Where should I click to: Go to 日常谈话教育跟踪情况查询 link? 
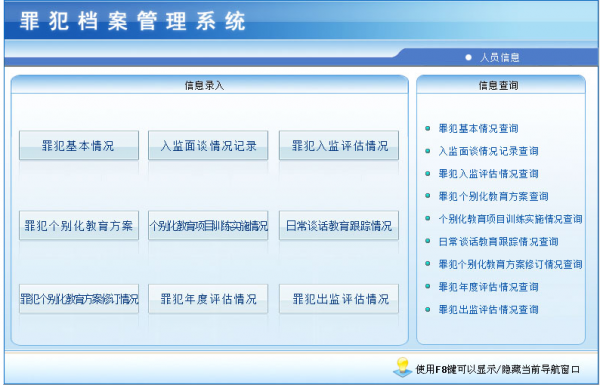[x=498, y=241]
